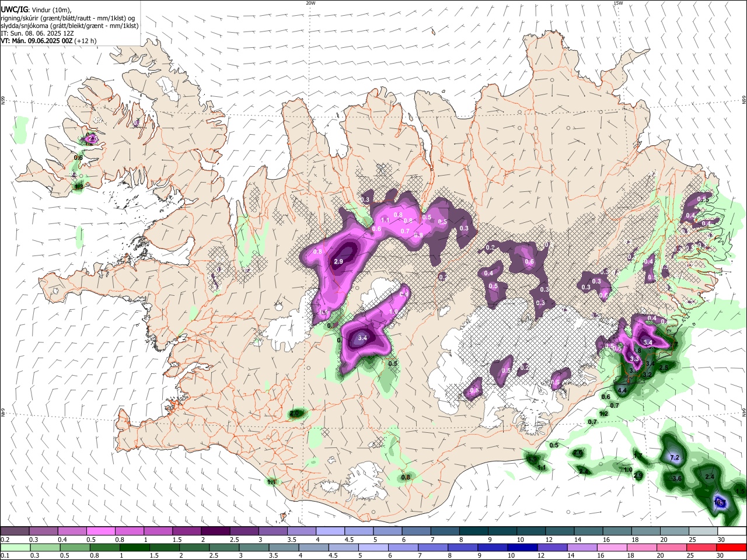
Task: Click the black 3.2 rain value
Action: coord(647,374)
